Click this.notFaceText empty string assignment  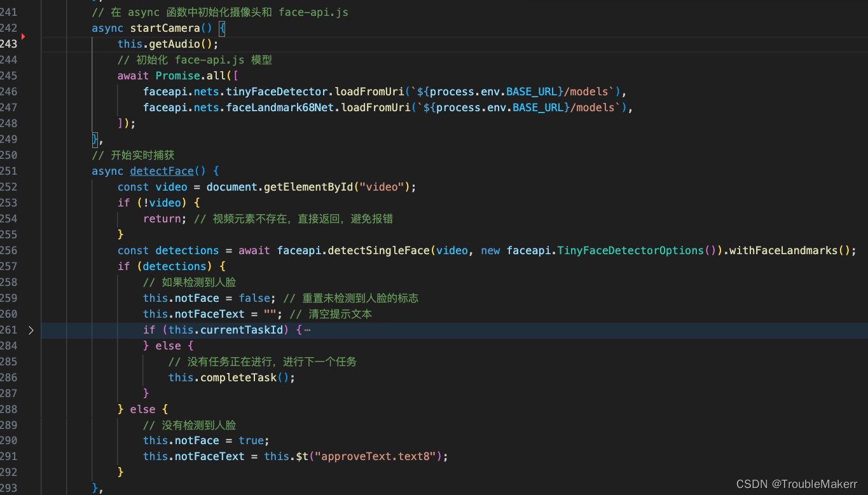212,314
